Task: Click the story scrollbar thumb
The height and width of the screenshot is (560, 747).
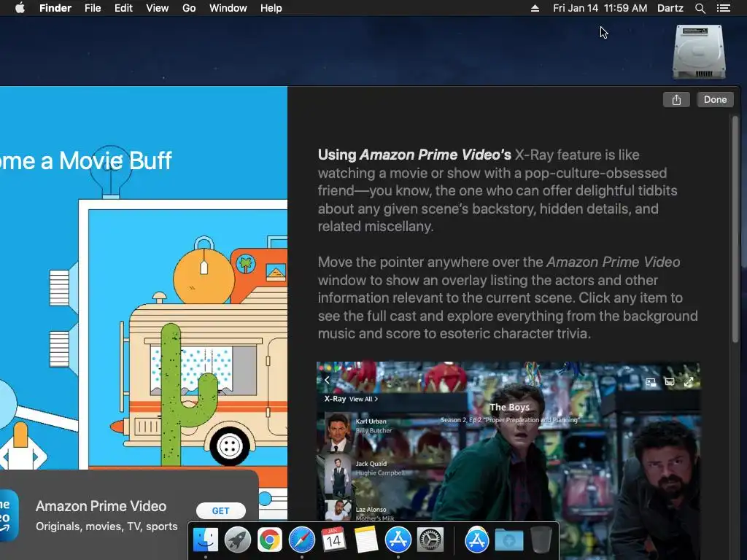Action: point(735,228)
